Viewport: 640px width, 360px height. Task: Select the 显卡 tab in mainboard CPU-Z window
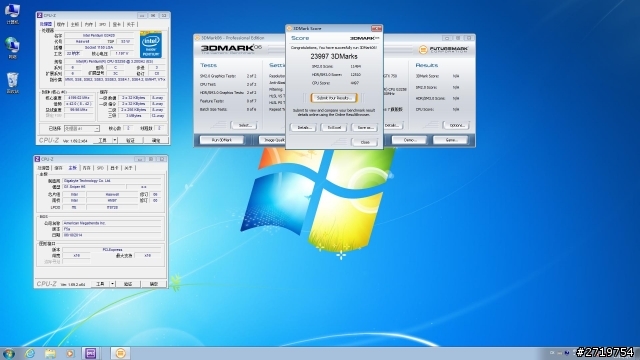tap(115, 168)
